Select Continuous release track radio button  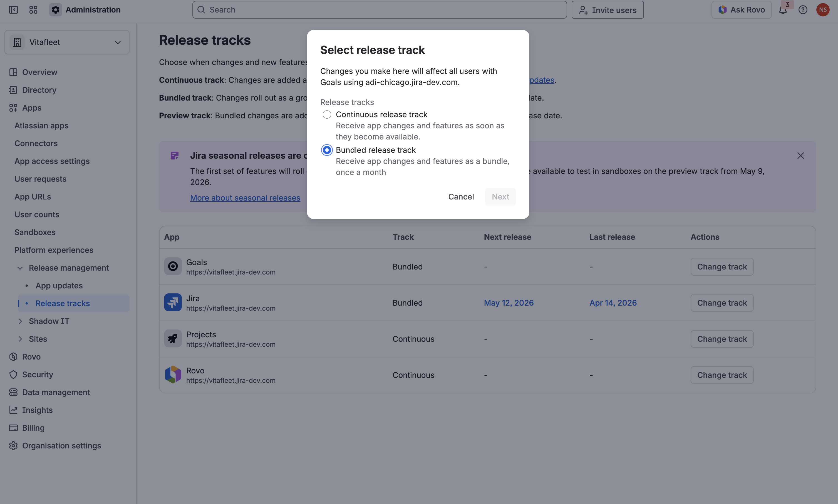pos(327,114)
